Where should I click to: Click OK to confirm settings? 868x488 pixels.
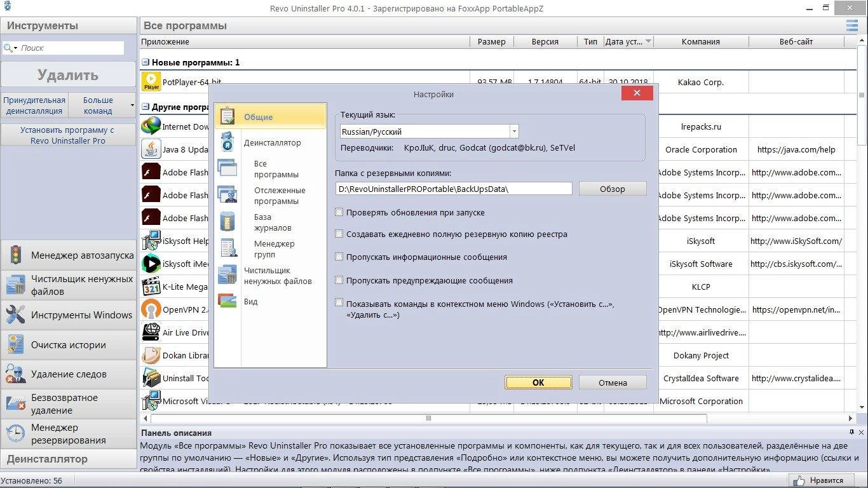click(x=538, y=383)
